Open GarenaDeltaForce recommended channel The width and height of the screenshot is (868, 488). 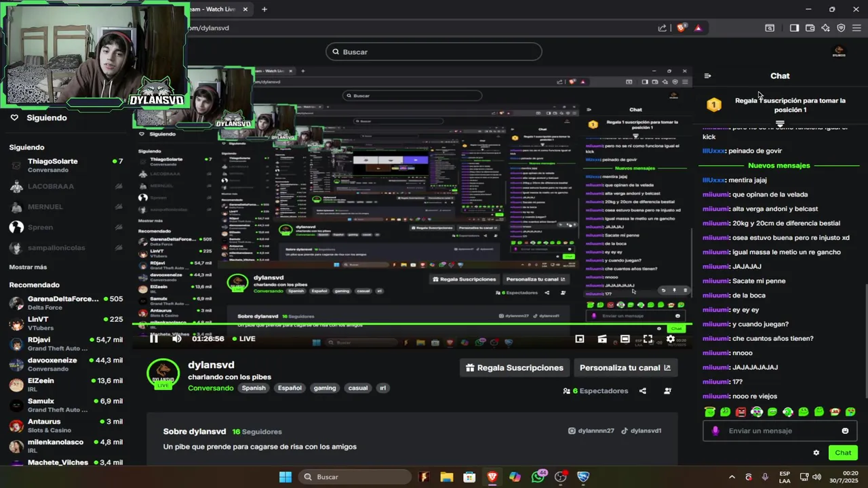(x=66, y=303)
